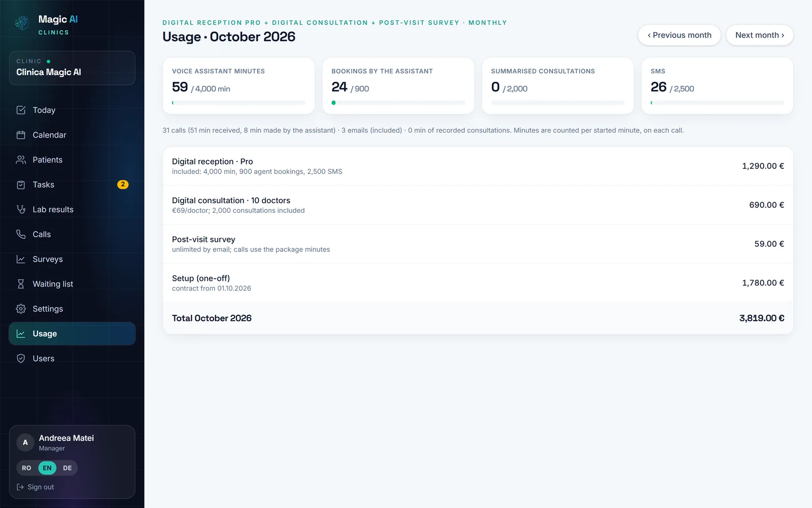The image size is (812, 508).
Task: Go to Previous month
Action: click(680, 35)
